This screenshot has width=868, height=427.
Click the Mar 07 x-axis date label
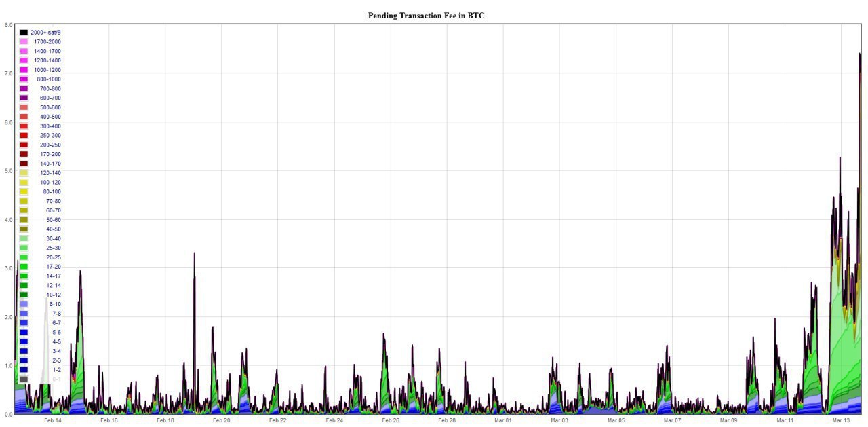(x=673, y=421)
